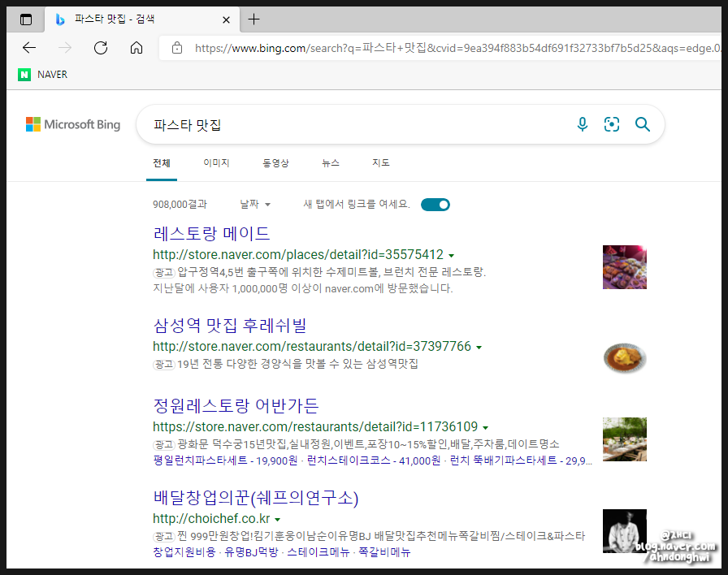Open 삼성역 맛집 후레쉬빌 result
Image resolution: width=728 pixels, height=575 pixels.
click(x=230, y=326)
